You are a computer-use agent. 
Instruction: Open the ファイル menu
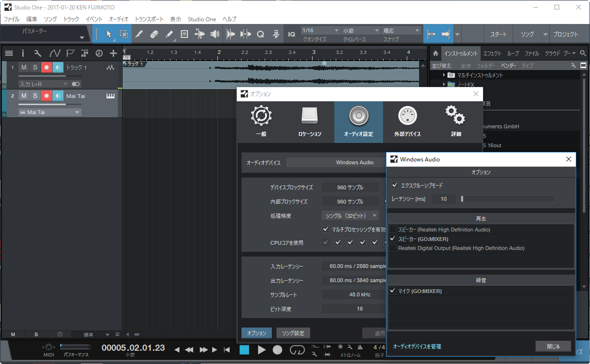[x=12, y=19]
